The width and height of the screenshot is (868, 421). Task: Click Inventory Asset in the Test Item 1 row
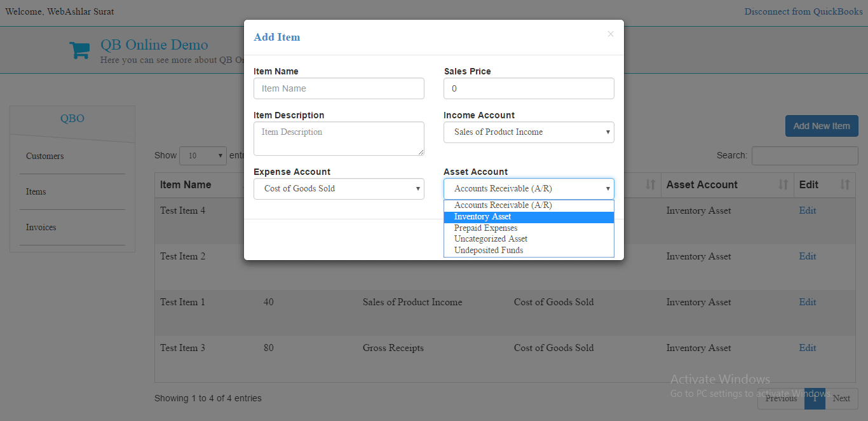(x=699, y=302)
